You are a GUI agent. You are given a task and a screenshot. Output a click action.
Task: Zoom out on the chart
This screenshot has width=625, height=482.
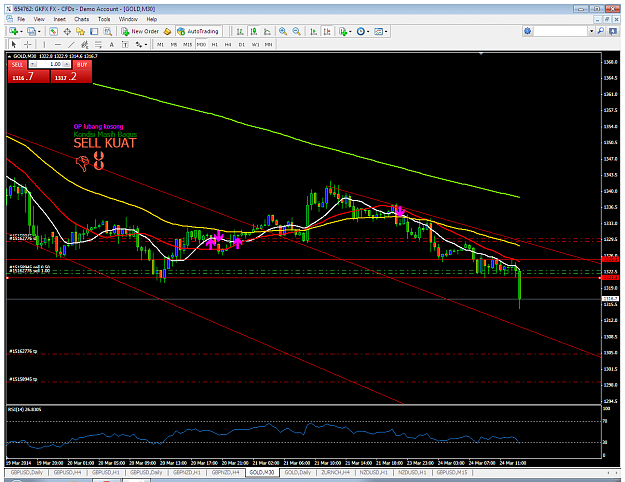tap(297, 31)
